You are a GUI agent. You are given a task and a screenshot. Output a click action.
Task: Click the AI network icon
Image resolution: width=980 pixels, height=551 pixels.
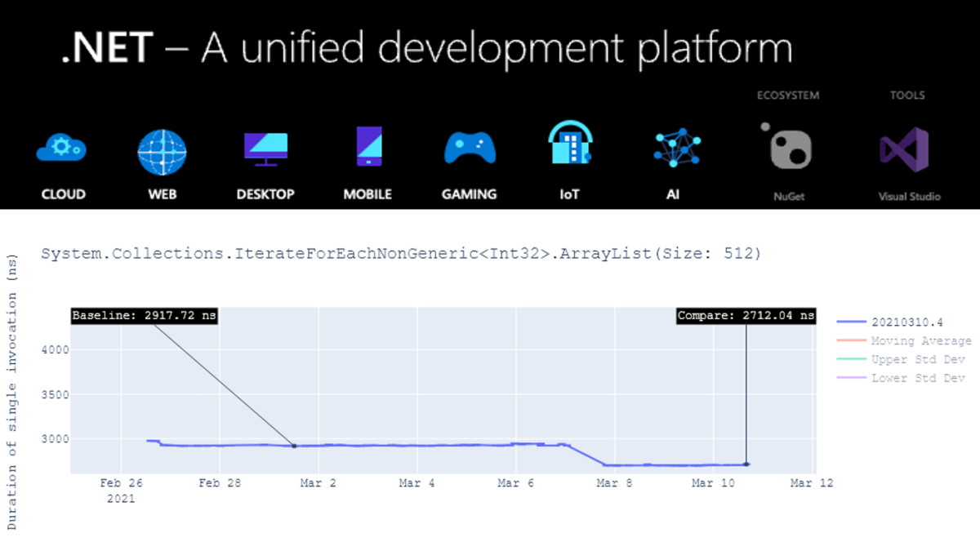click(x=677, y=149)
